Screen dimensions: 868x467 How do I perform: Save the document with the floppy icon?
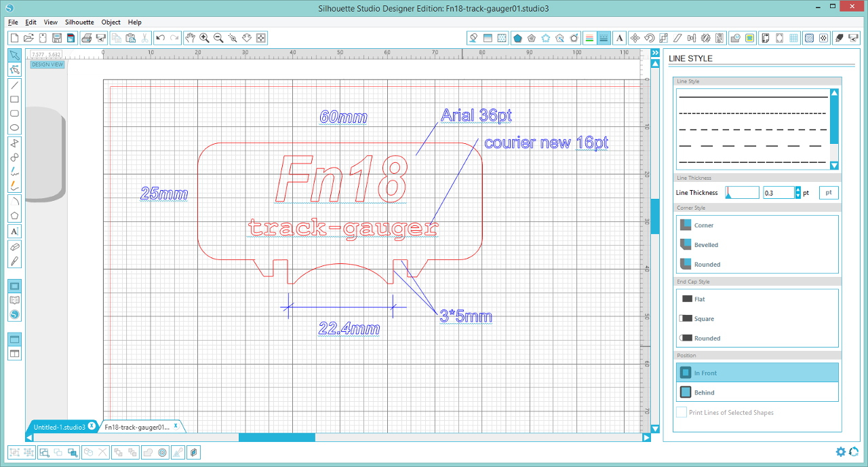(57, 38)
